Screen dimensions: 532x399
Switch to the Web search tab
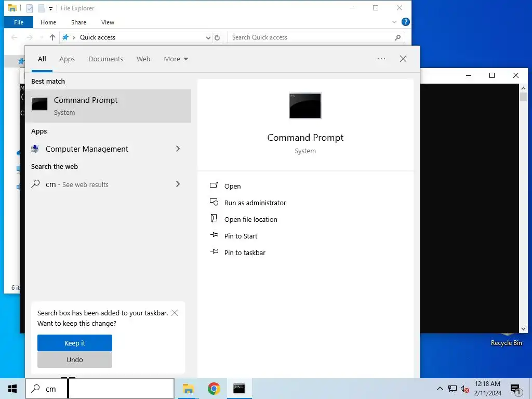(143, 59)
